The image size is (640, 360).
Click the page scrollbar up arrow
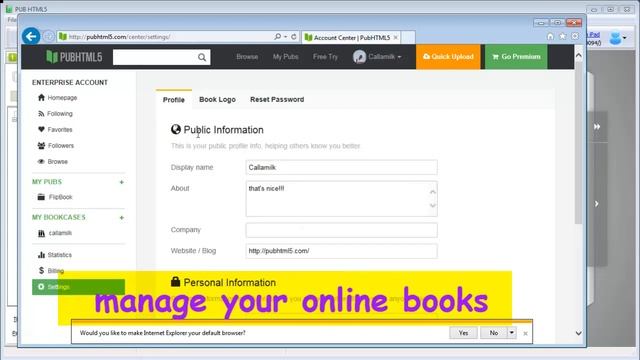tap(578, 55)
